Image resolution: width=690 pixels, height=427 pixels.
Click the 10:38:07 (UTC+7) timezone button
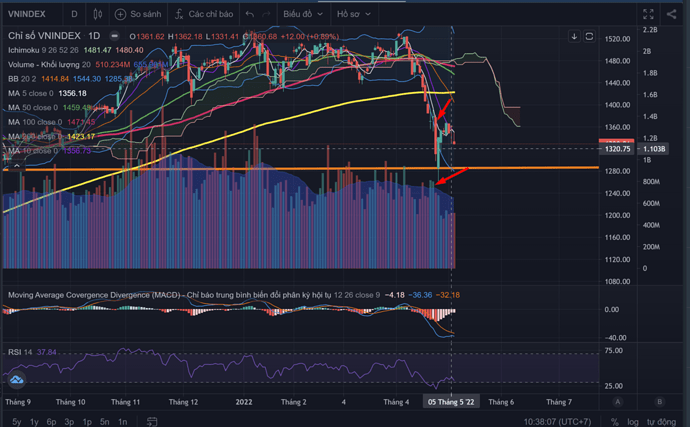pyautogui.click(x=557, y=422)
